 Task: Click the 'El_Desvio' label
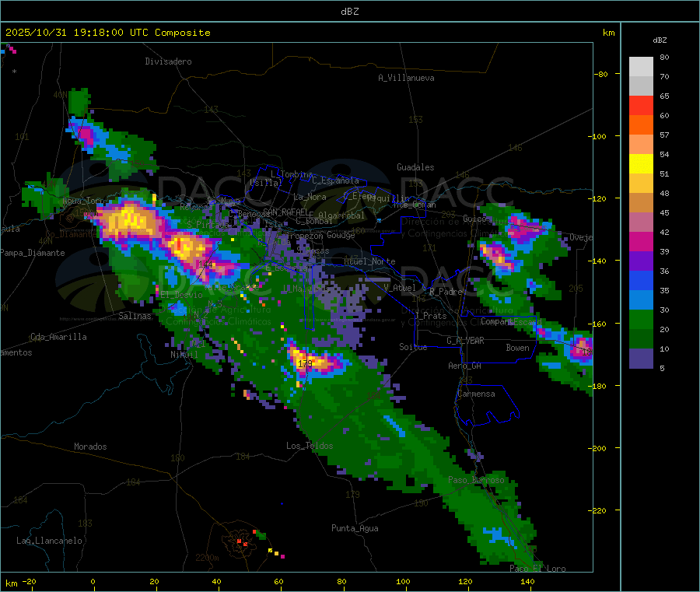click(x=181, y=295)
